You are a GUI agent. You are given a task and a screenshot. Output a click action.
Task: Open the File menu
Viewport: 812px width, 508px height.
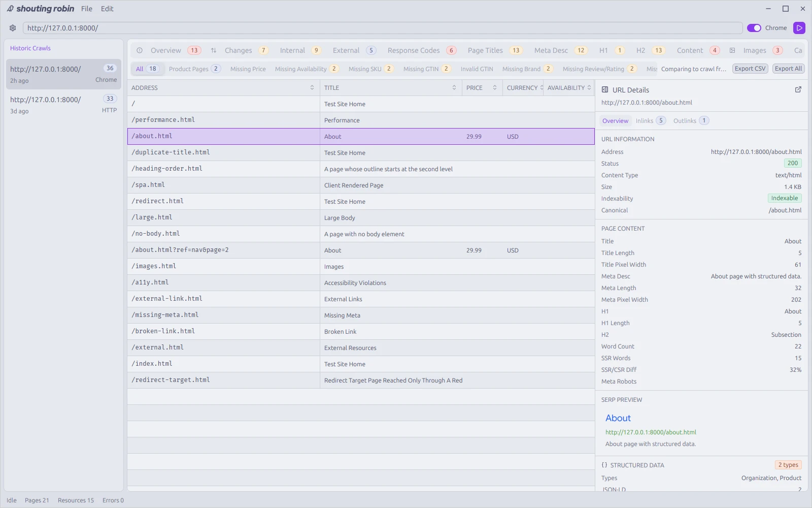coord(87,9)
